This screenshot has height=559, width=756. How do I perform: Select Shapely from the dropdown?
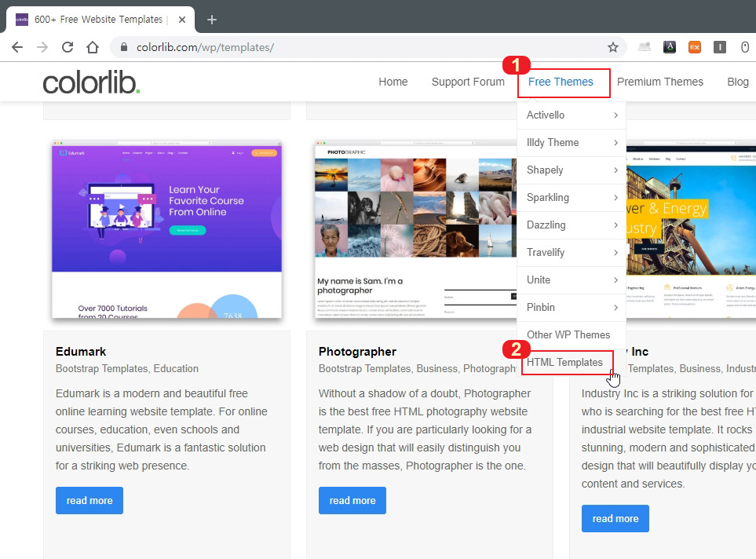click(x=545, y=170)
